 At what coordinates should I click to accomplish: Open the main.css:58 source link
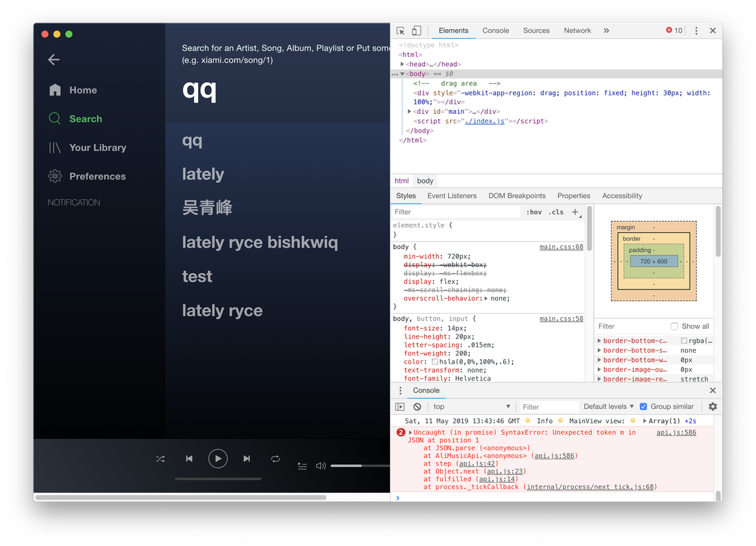point(561,319)
